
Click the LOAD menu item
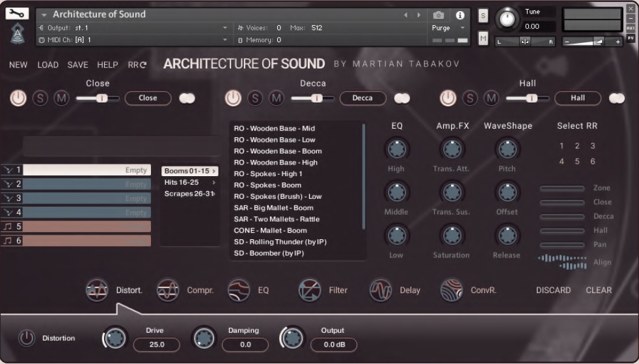pos(48,65)
